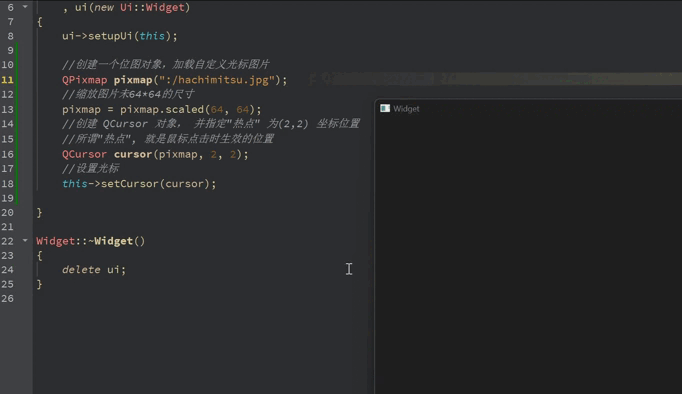Click new Ui::Widget on line 6
Image resolution: width=682 pixels, height=394 pixels.
(x=139, y=7)
